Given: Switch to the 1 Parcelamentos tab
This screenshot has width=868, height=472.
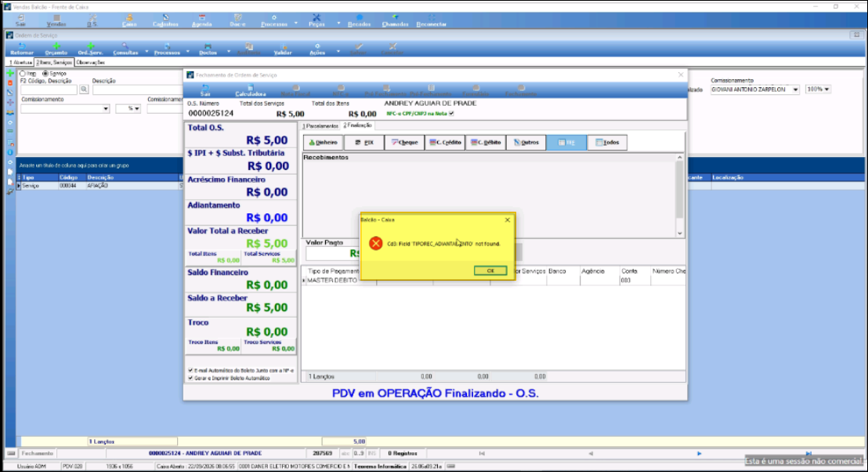Looking at the screenshot, I should [320, 126].
